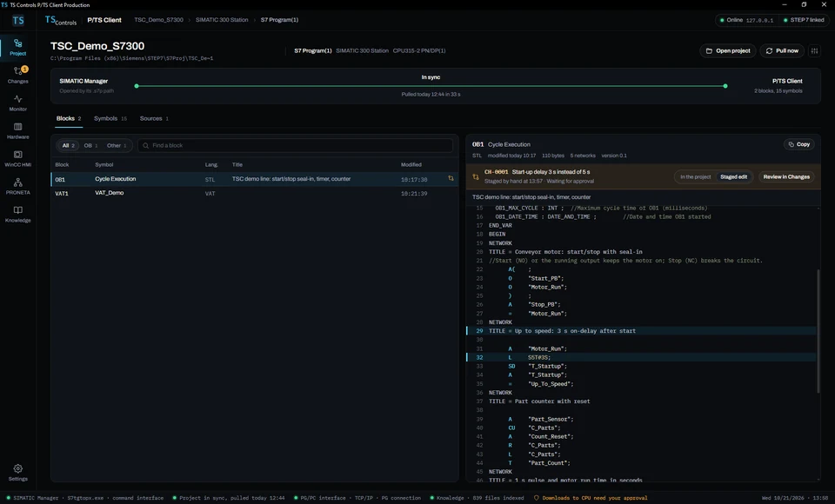Image resolution: width=835 pixels, height=504 pixels.
Task: Show the In the project version
Action: click(x=695, y=176)
